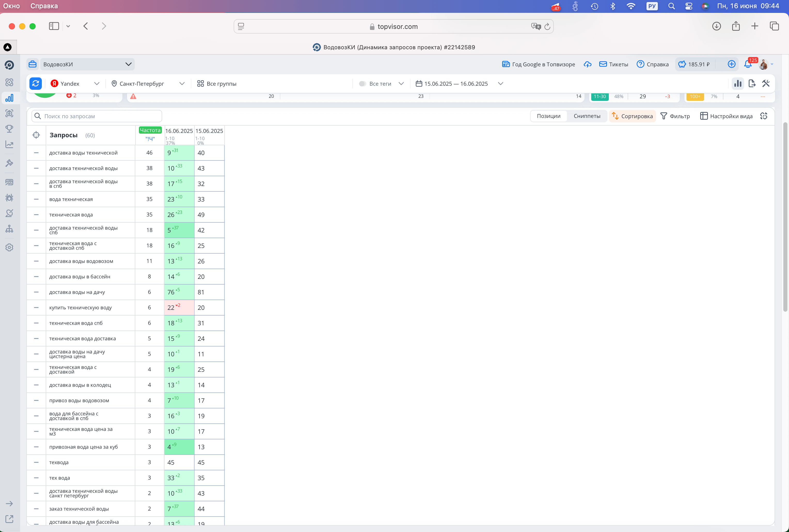Toggle the Все теги switch
Image resolution: width=789 pixels, height=532 pixels.
click(362, 84)
